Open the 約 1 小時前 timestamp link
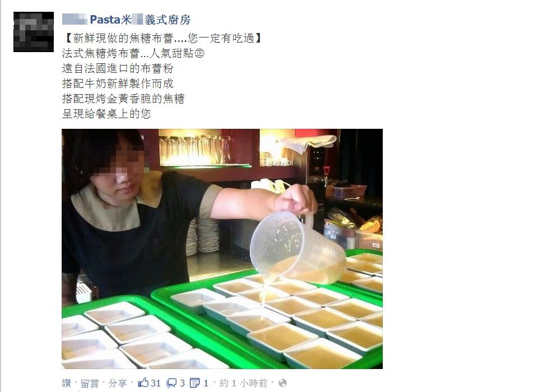This screenshot has width=538, height=392. pyautogui.click(x=244, y=383)
